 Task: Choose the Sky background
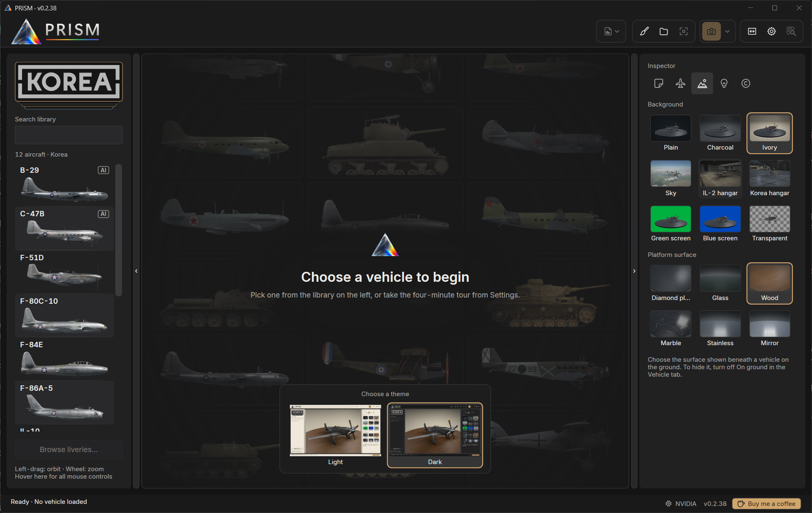(x=671, y=179)
